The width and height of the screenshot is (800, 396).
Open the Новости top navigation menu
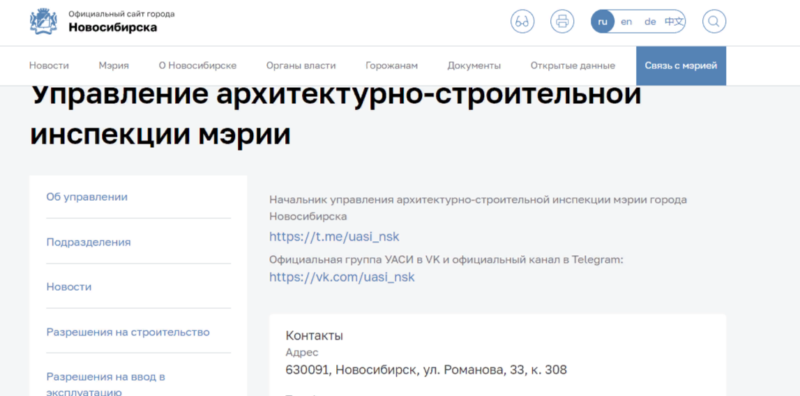pos(49,65)
